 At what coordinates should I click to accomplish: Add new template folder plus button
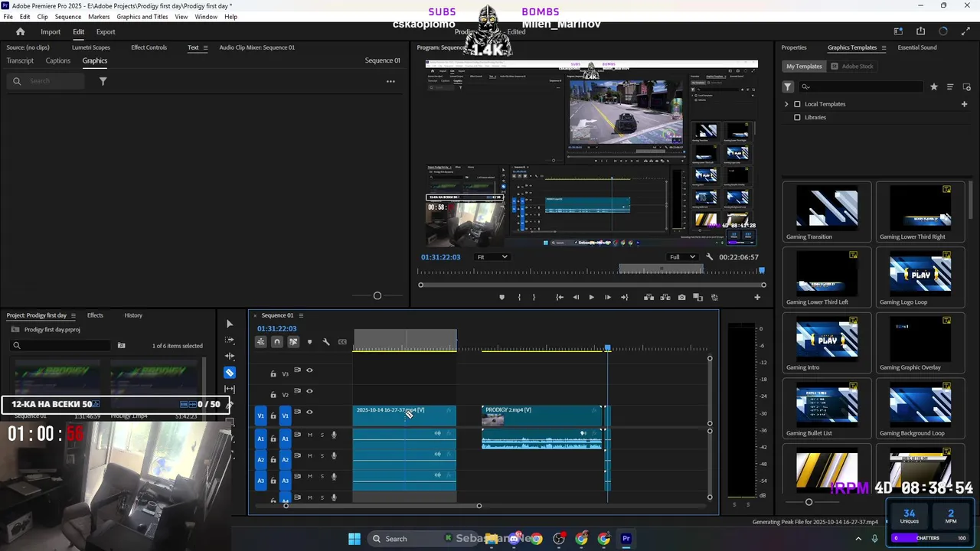964,104
